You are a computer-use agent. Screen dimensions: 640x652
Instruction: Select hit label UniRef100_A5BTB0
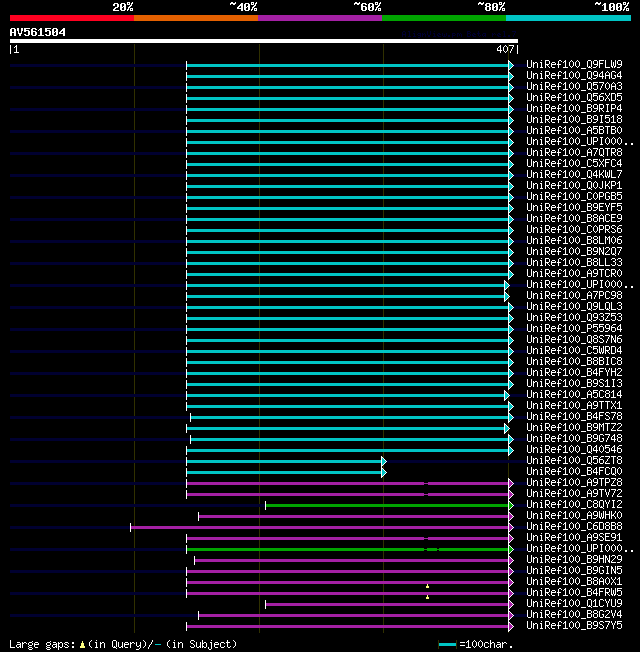[x=574, y=131]
